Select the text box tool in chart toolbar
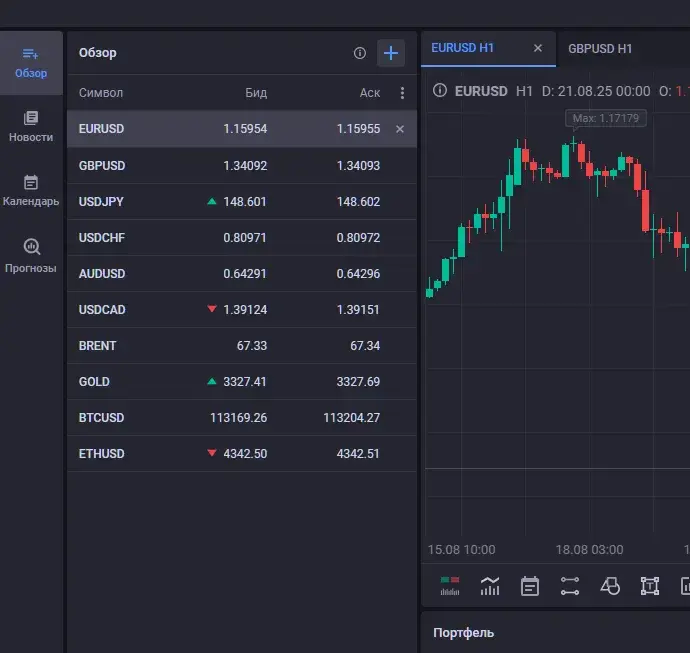This screenshot has height=653, width=690. [x=650, y=586]
